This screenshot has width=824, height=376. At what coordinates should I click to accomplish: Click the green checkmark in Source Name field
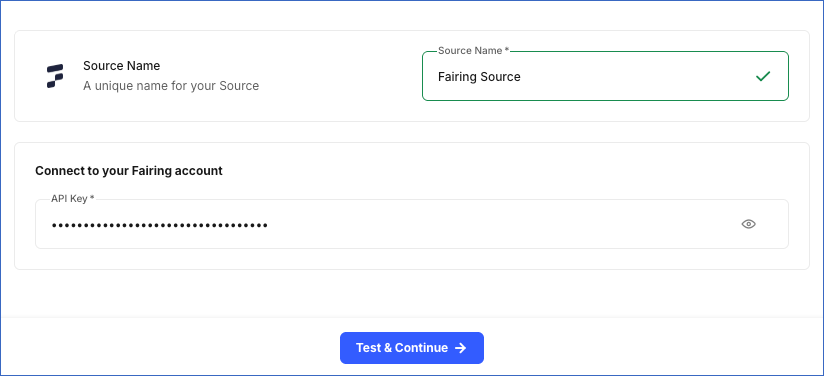(x=763, y=76)
